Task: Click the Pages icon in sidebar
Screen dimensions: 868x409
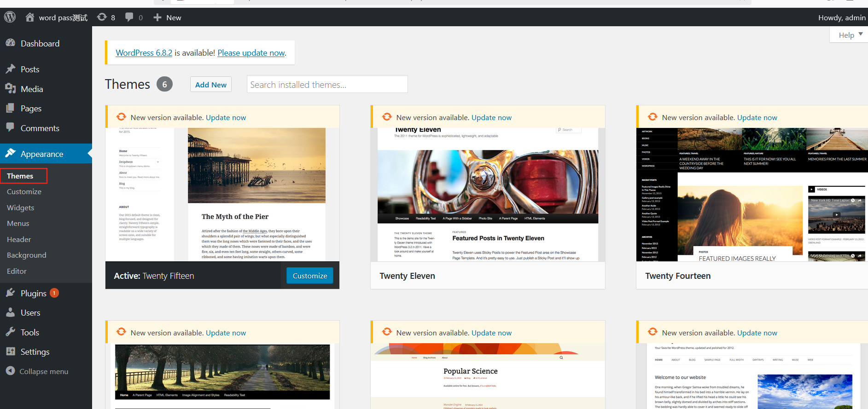Action: pyautogui.click(x=10, y=108)
